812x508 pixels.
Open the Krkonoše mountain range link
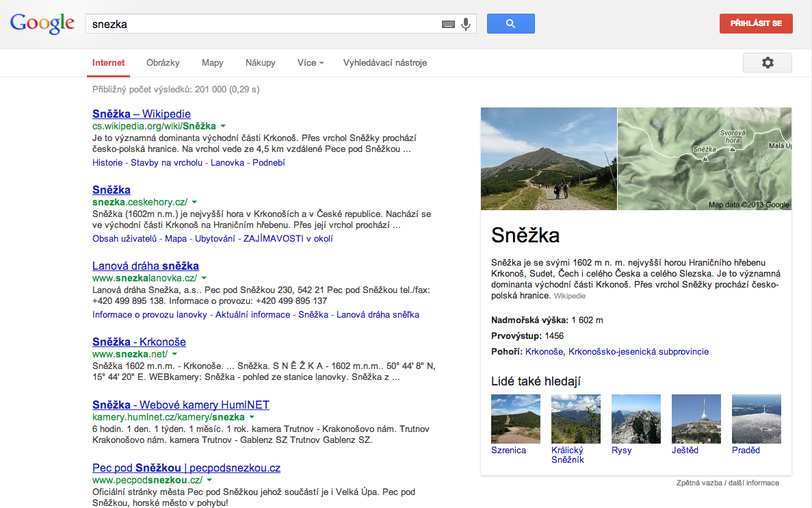point(544,351)
